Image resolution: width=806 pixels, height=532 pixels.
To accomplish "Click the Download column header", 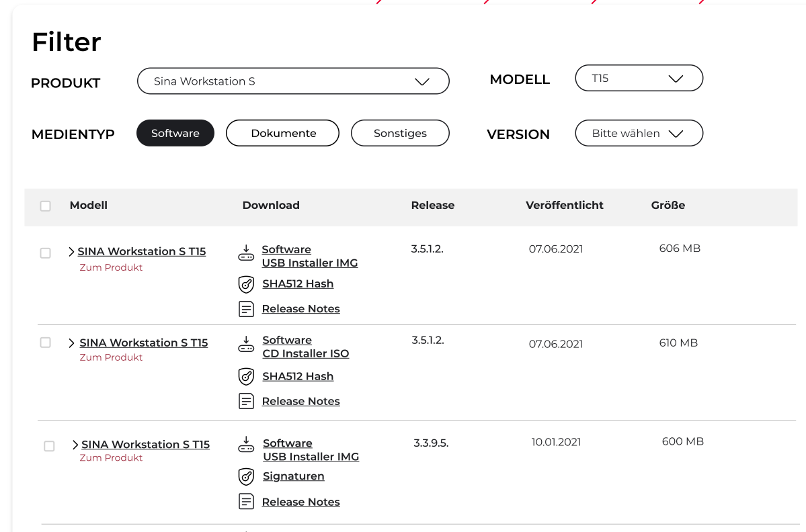I will 271,206.
